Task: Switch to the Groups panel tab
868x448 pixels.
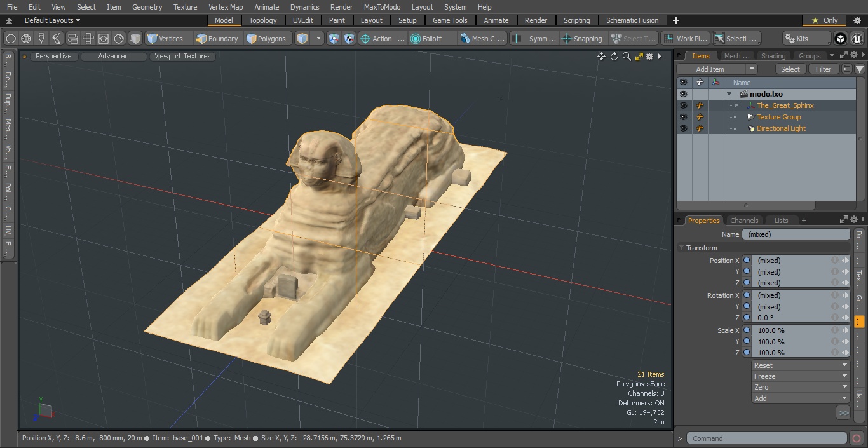Action: [810, 56]
